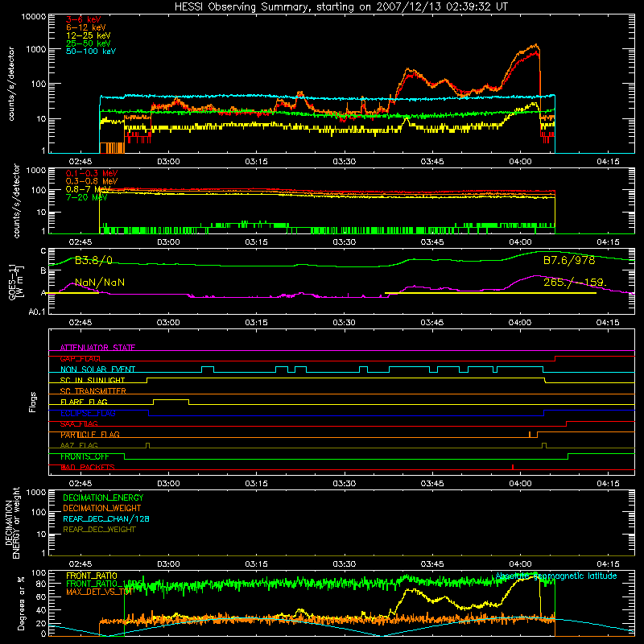
Task: Select the SC_IN_SUNLIGHT flag label
Action: [x=93, y=380]
